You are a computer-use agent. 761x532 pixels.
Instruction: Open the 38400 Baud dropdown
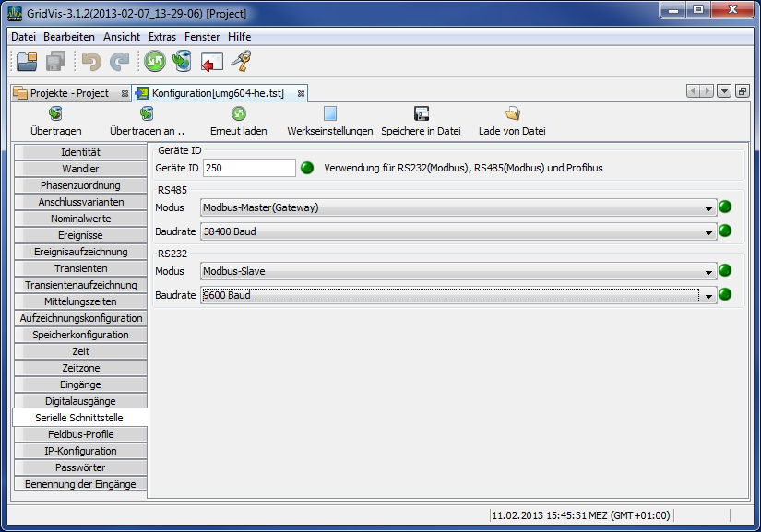[x=707, y=231]
